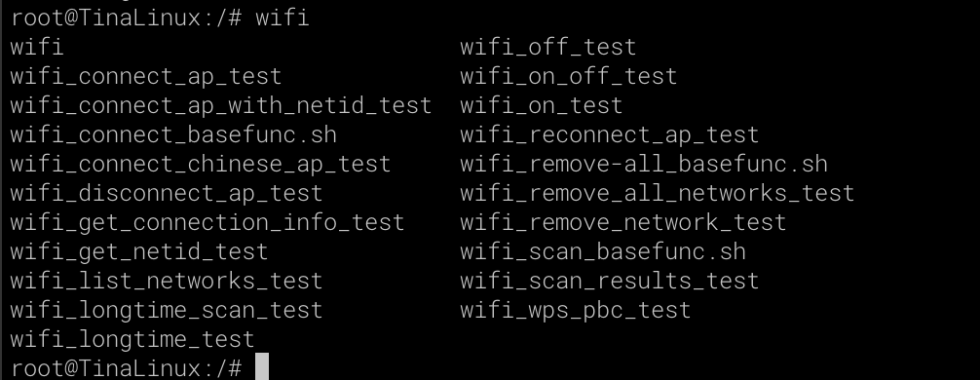Click the wifi_on_test completion
This screenshot has height=380, width=980.
tap(542, 105)
